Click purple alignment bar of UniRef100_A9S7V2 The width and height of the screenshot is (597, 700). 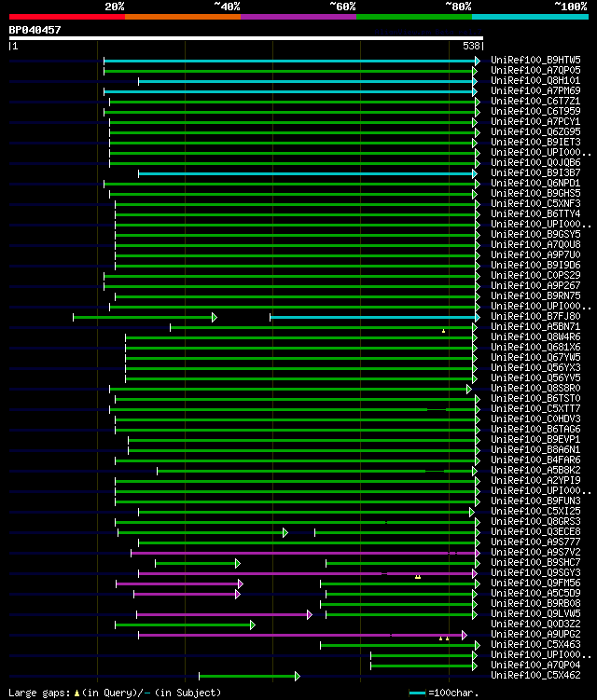pos(305,553)
